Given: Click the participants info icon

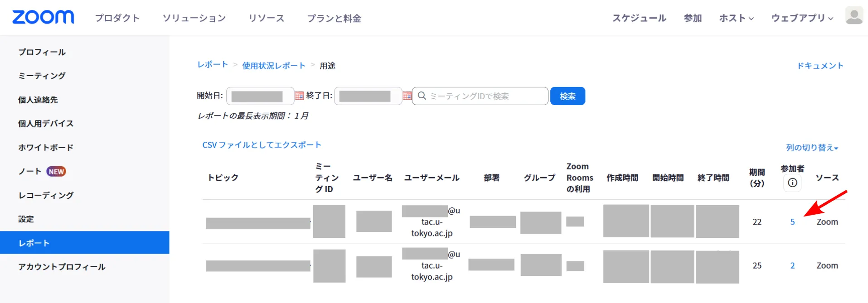Looking at the screenshot, I should 792,183.
